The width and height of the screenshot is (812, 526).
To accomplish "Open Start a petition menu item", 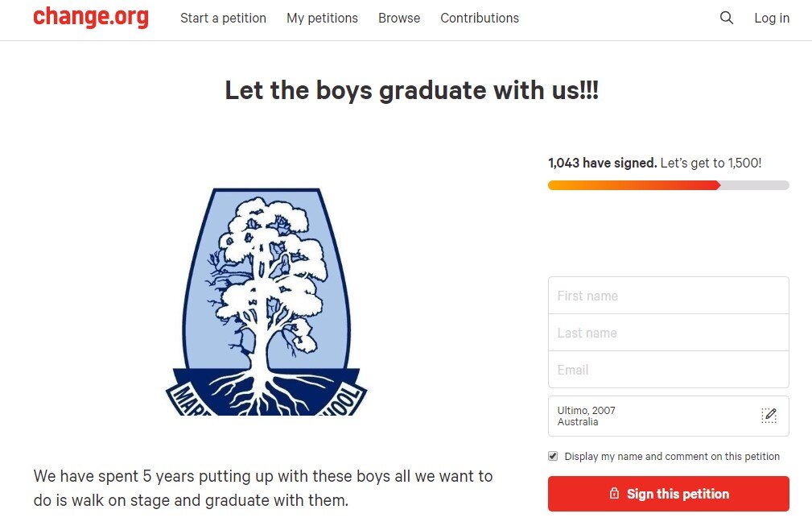I will (x=223, y=18).
